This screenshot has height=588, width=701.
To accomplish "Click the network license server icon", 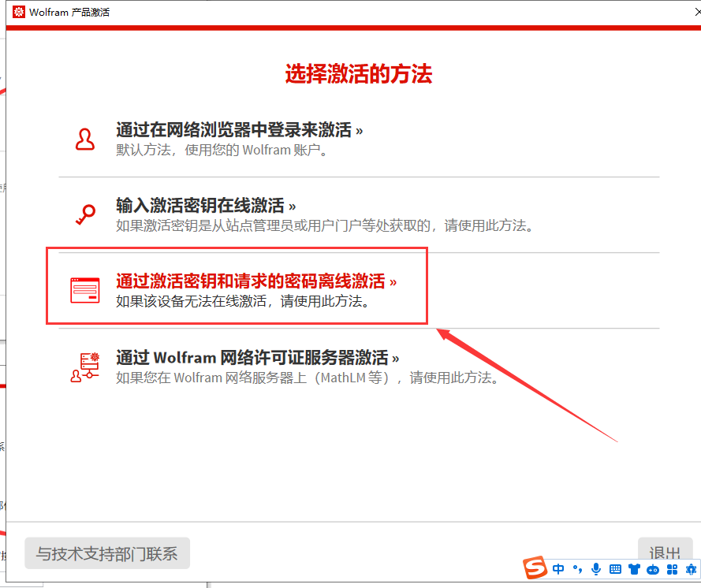I will (85, 364).
